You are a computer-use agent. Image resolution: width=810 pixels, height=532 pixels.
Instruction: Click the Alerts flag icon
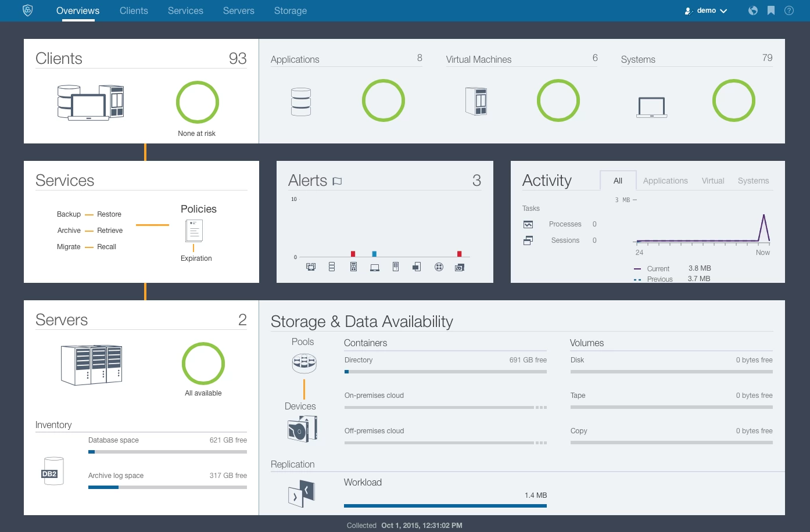337,181
